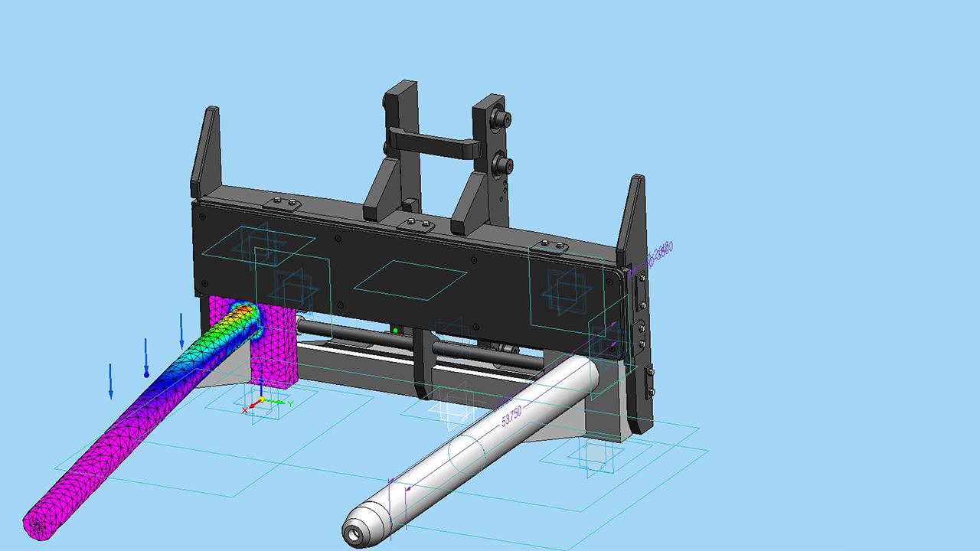Click the upper roller pin on right bracket
Image resolution: width=980 pixels, height=551 pixels.
pos(503,119)
